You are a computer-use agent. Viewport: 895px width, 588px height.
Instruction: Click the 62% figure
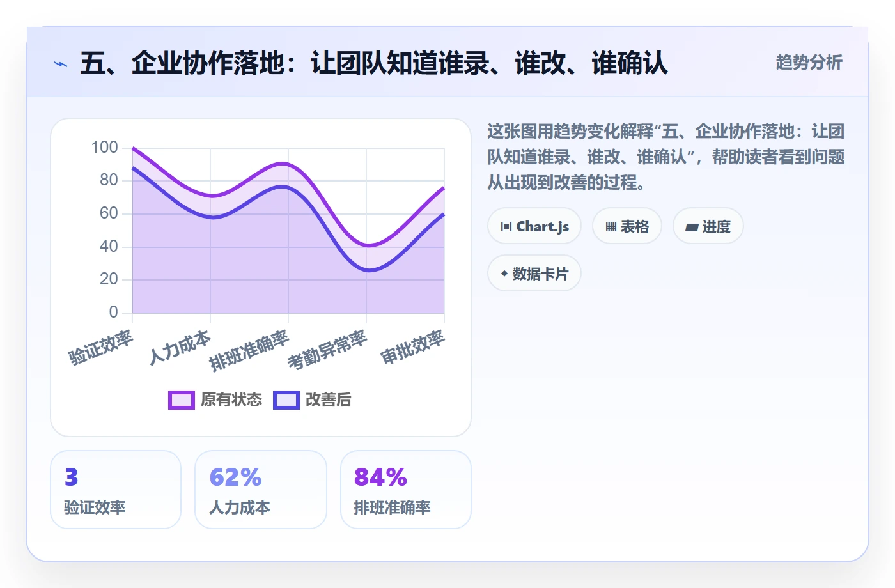click(236, 477)
